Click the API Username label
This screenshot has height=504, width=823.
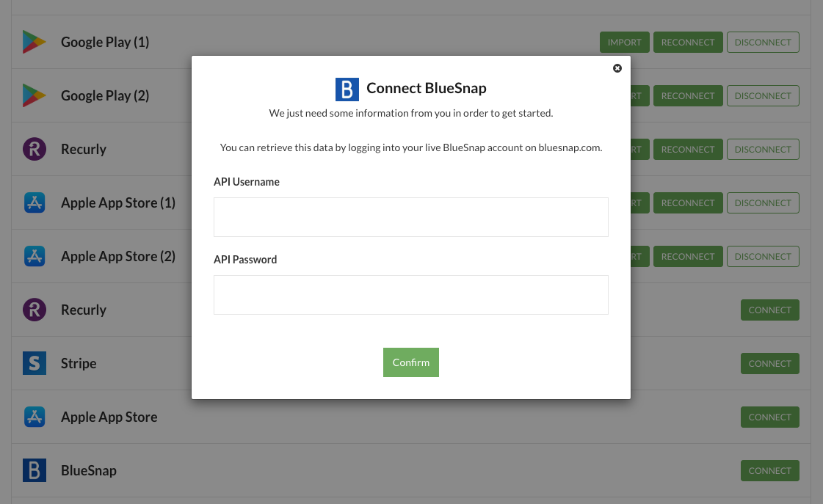tap(247, 182)
